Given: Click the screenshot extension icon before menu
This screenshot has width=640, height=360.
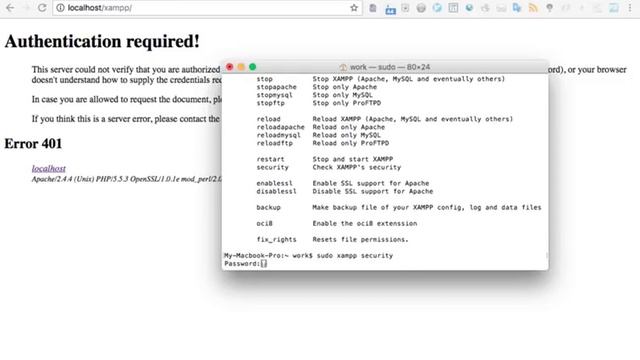Looking at the screenshot, I should tap(613, 8).
